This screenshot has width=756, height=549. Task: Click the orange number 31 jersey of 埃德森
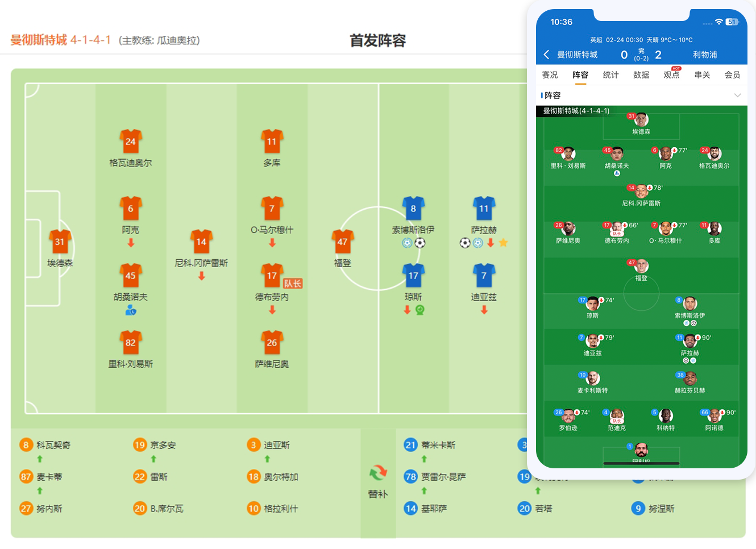pos(60,242)
